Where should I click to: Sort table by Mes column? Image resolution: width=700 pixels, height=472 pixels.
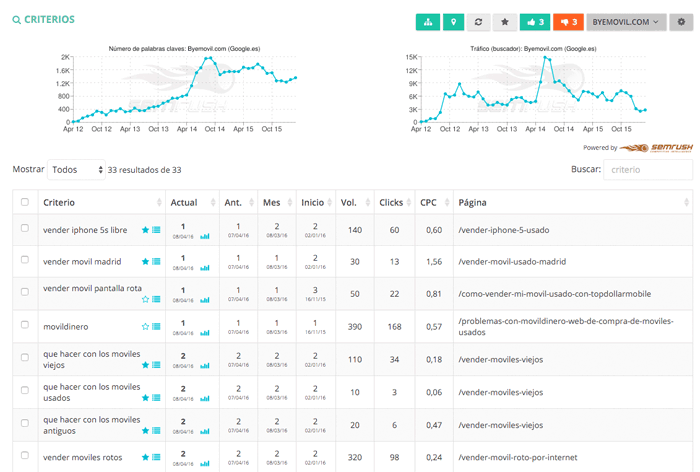277,202
